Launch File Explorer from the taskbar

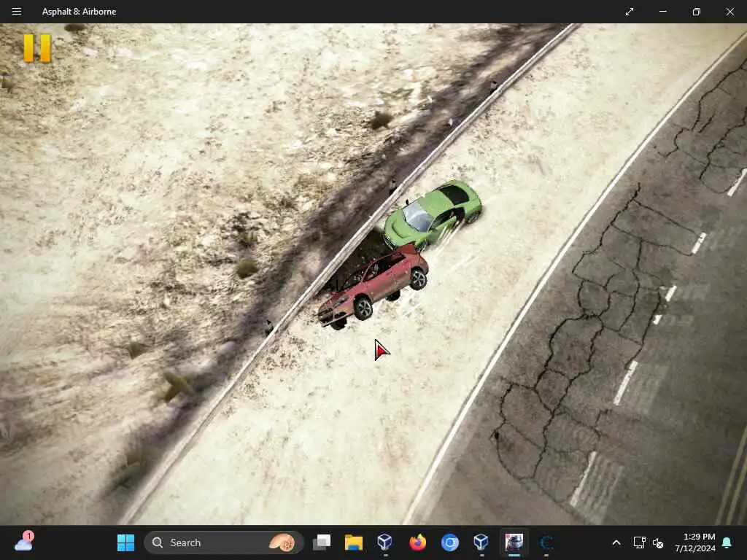[x=354, y=542]
